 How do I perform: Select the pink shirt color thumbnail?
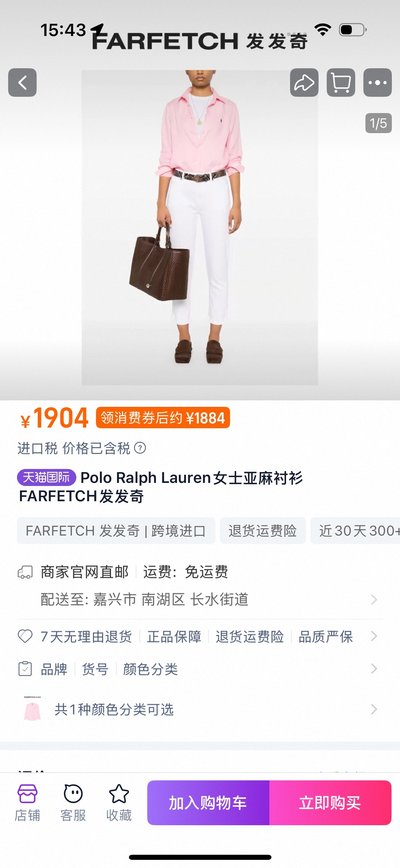click(x=32, y=709)
